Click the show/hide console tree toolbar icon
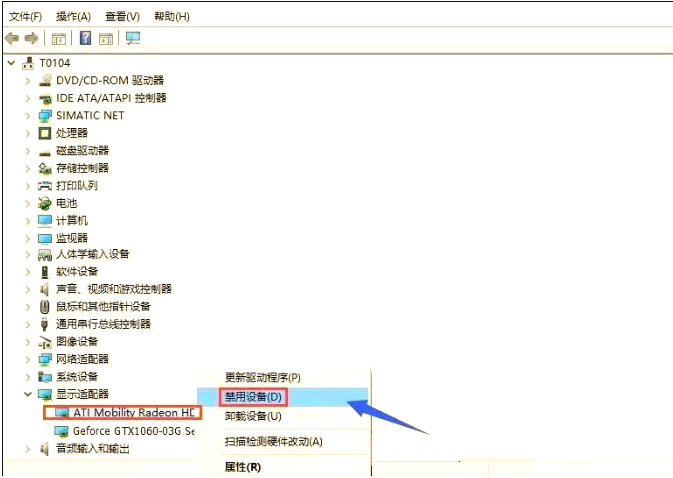Screen dimensions: 673x478 point(59,38)
